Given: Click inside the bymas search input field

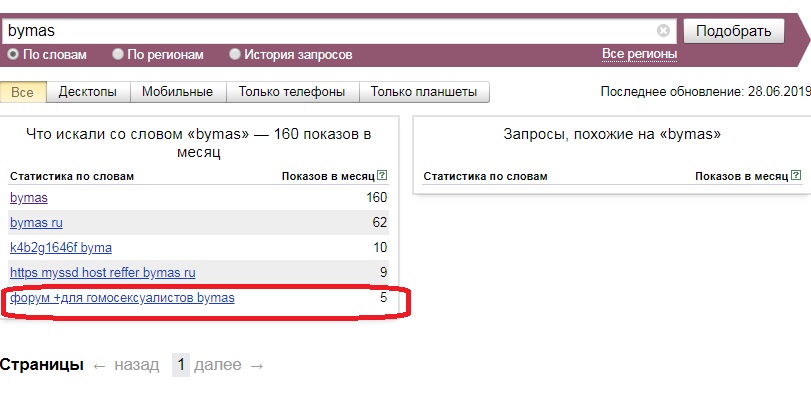Looking at the screenshot, I should click(x=331, y=31).
